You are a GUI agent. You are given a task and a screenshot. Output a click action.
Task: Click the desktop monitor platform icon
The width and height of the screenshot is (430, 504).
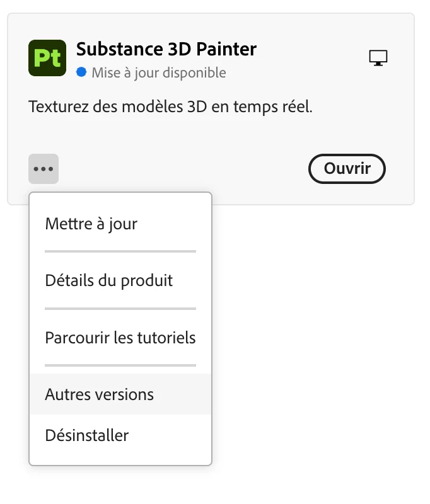(378, 58)
